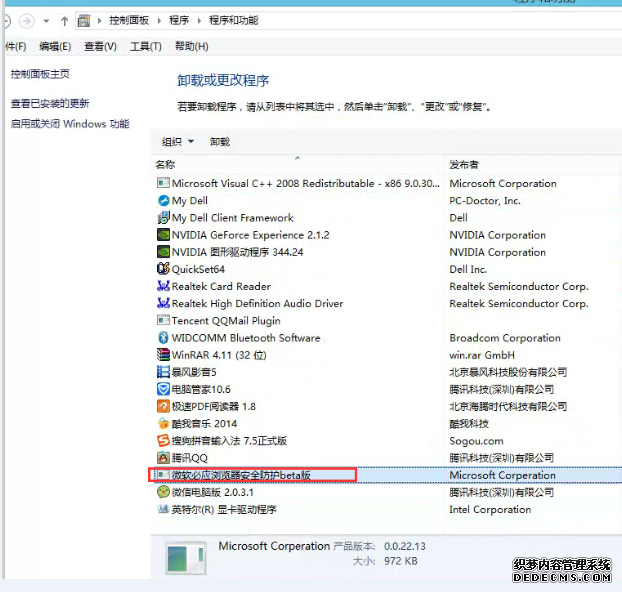Click the large program thumbnail in details pane

tap(186, 558)
